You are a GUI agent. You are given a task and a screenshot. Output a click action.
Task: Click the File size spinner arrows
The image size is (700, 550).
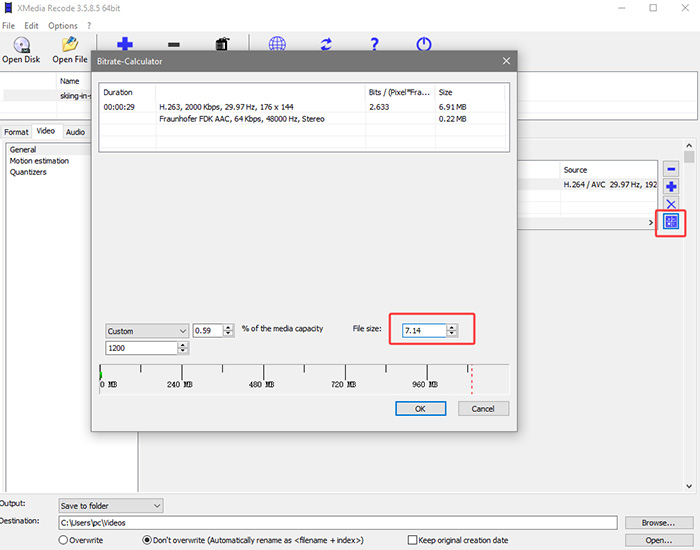(x=452, y=330)
